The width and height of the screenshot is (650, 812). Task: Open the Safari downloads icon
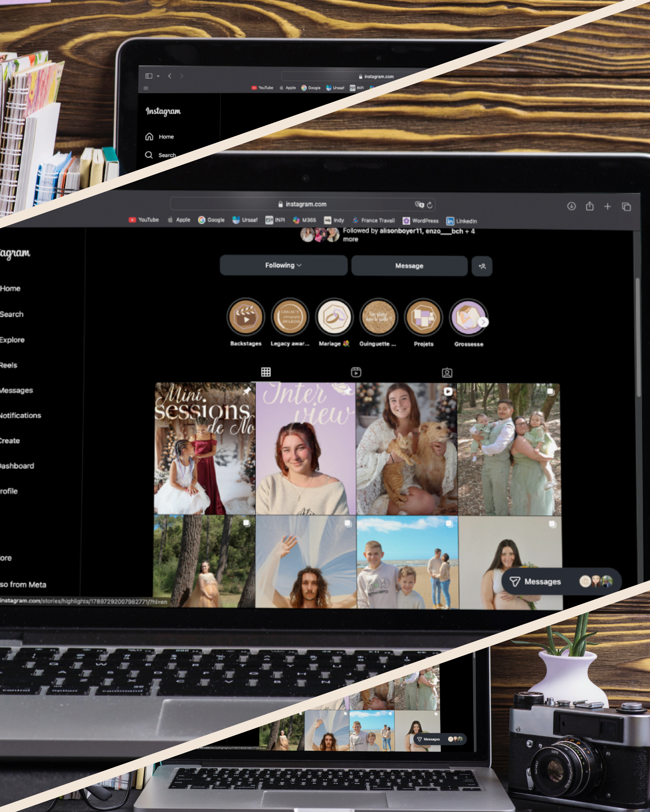coord(571,206)
